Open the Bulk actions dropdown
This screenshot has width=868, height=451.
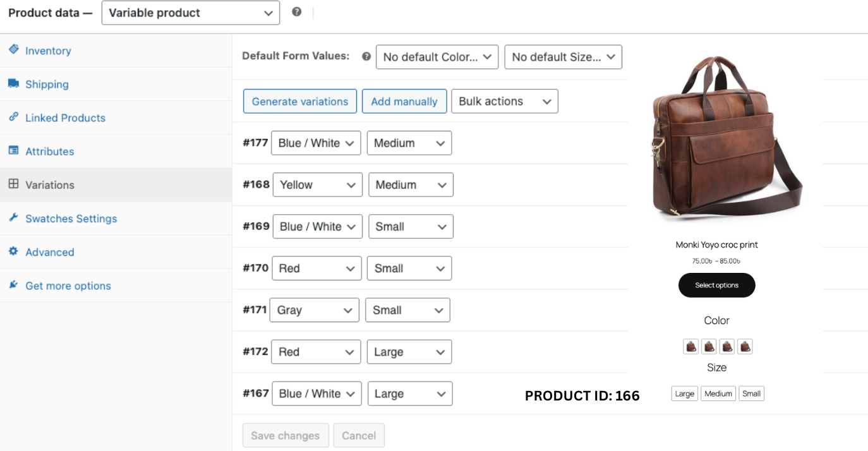click(x=504, y=101)
